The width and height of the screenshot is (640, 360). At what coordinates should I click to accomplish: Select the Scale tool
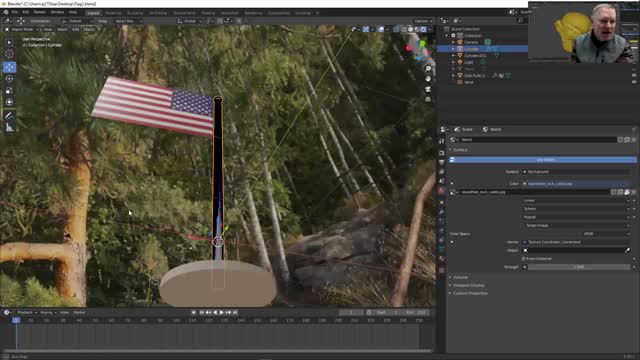[9, 91]
